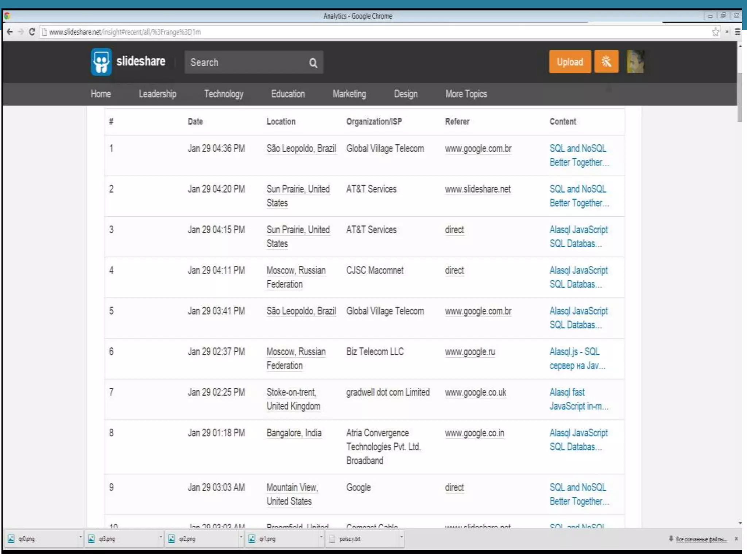
Task: Click the Date column header
Action: click(x=196, y=122)
